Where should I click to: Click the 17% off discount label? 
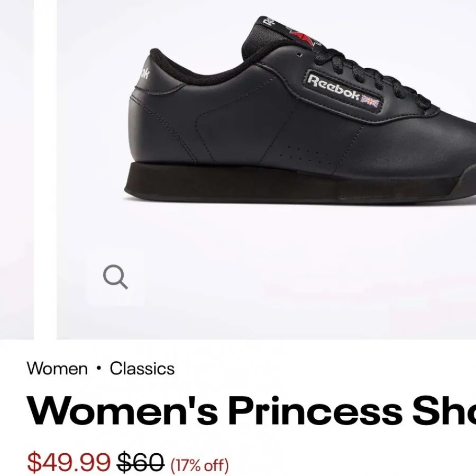199,464
